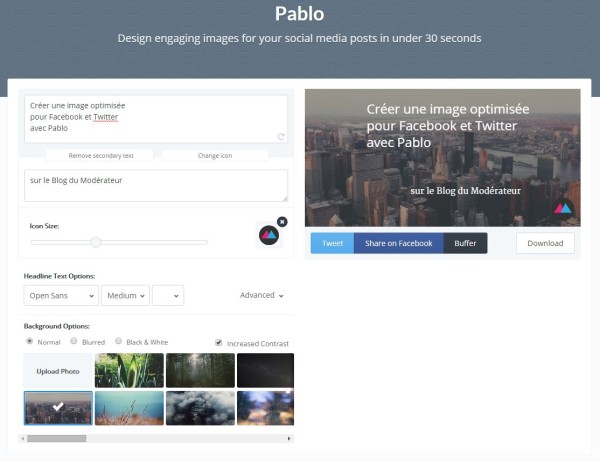The width and height of the screenshot is (600, 462).
Task: Choose the foggy forest background thumbnail
Action: pos(201,371)
